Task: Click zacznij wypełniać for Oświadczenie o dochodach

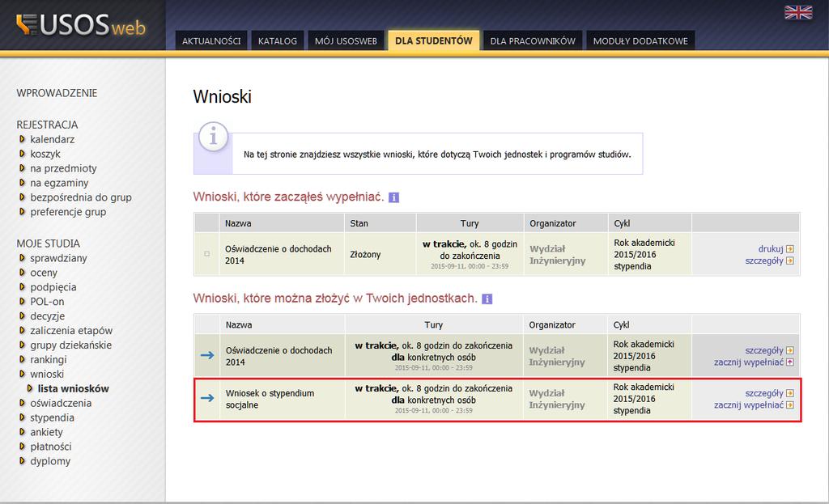Action: tap(749, 362)
